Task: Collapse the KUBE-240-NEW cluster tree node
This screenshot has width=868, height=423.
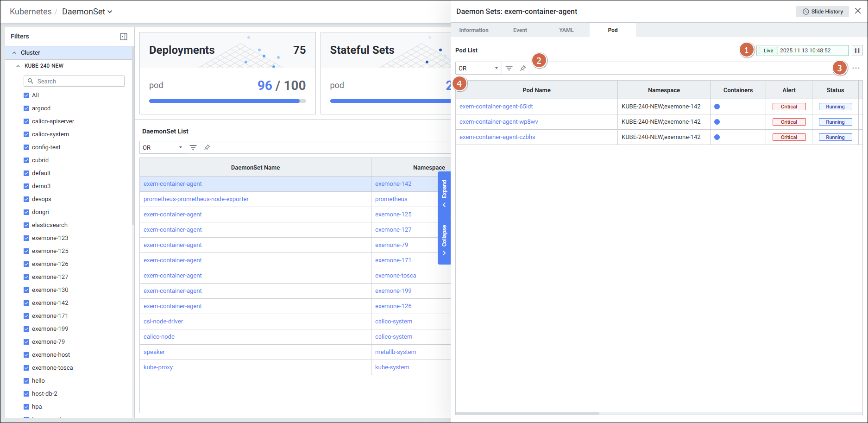Action: 18,66
